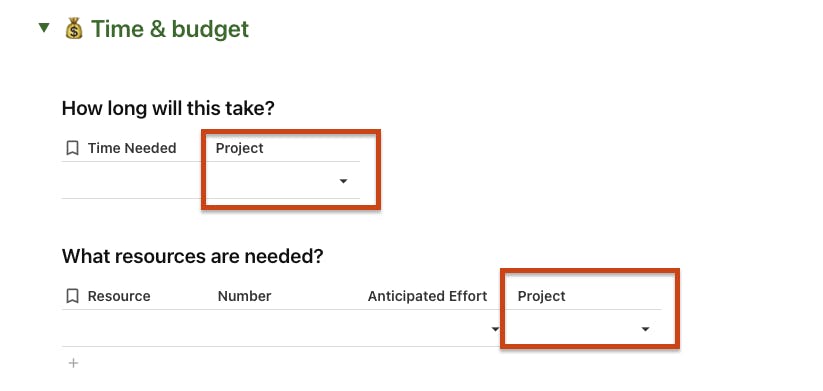The image size is (823, 391).
Task: Select the Time Needed column header
Action: [132, 149]
